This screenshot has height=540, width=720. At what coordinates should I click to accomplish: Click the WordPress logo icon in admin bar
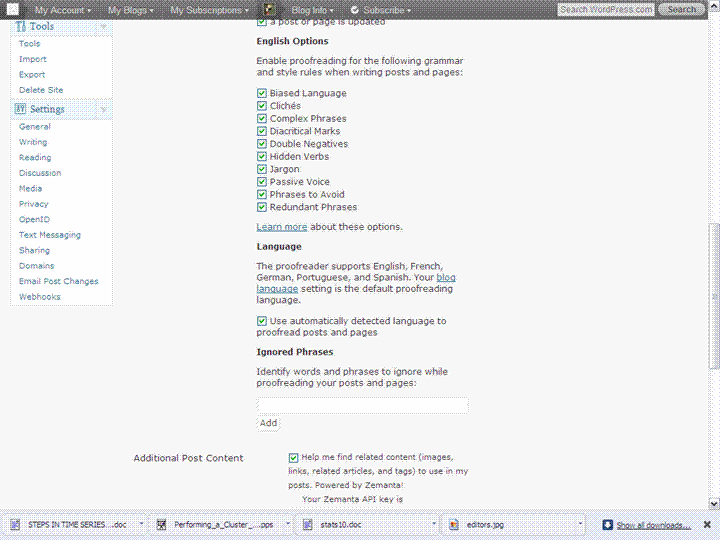click(x=13, y=9)
